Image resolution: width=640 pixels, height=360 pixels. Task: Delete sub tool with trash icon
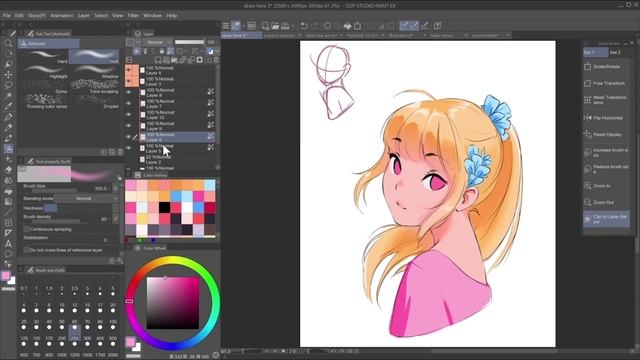[x=120, y=152]
